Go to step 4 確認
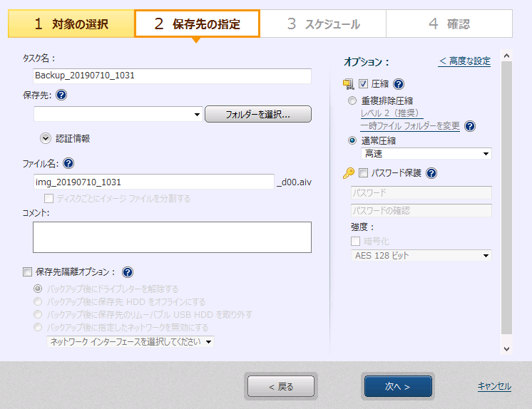This screenshot has width=532, height=409. click(449, 24)
